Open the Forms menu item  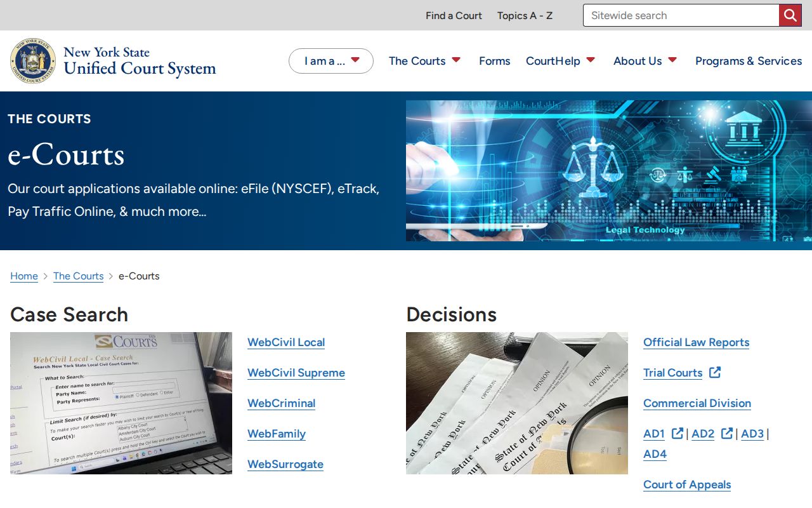tap(495, 61)
